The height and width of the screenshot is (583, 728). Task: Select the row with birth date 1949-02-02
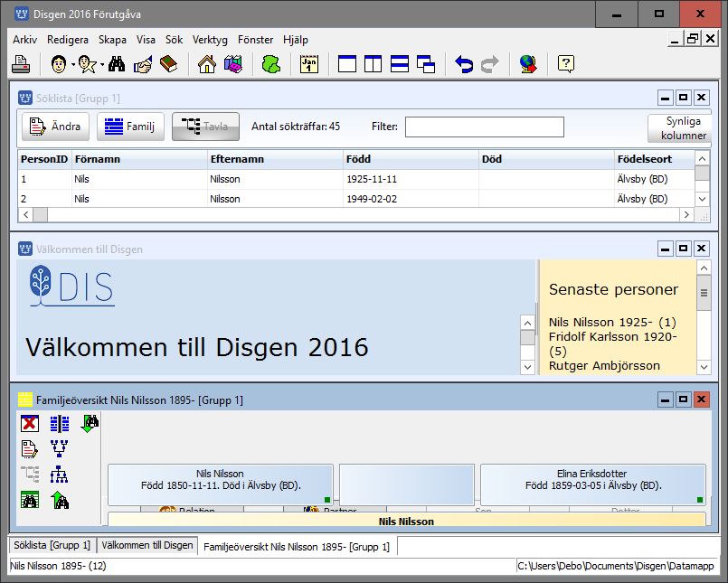point(356,199)
